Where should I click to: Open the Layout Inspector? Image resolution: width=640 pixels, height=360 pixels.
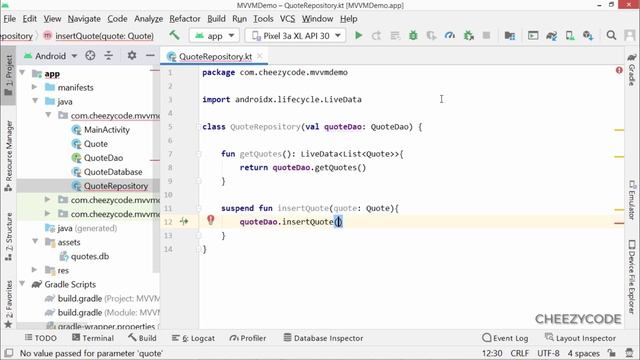point(580,338)
